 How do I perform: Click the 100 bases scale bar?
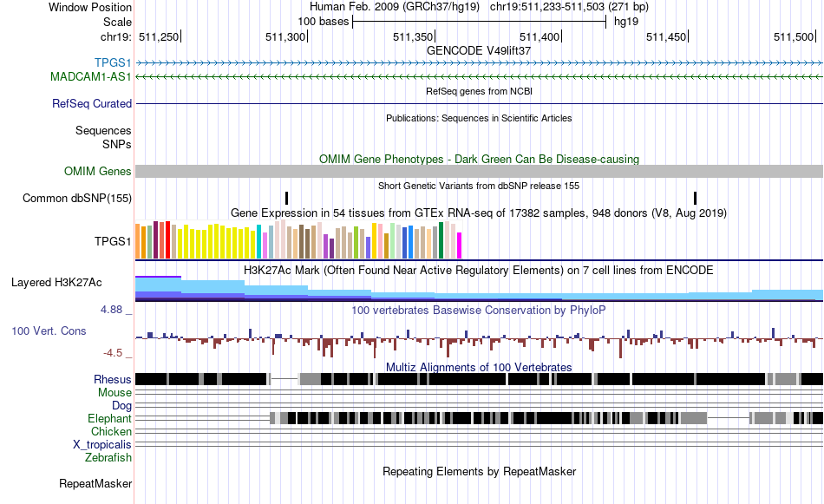479,22
